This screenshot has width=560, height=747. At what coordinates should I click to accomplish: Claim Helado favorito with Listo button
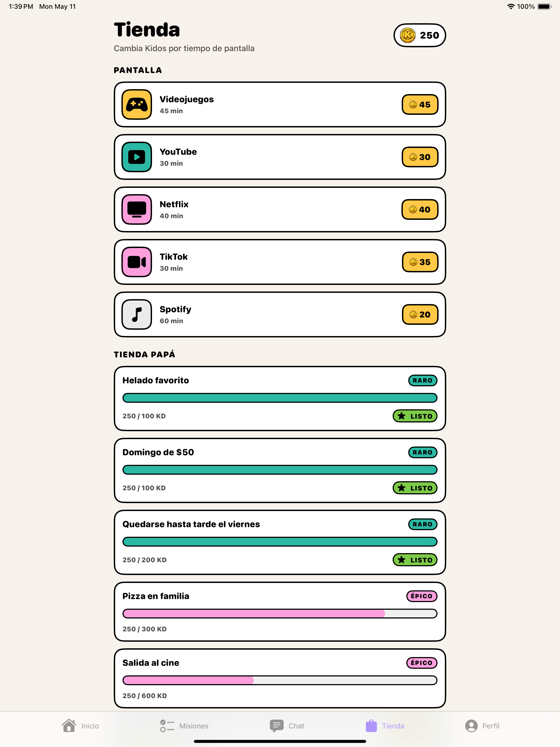click(415, 416)
